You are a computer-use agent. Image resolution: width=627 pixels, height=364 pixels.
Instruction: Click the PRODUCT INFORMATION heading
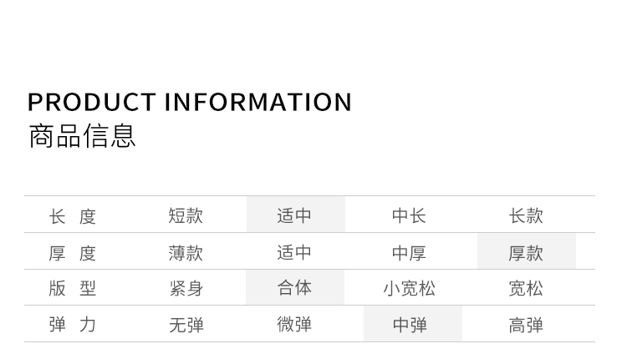[x=190, y=102]
